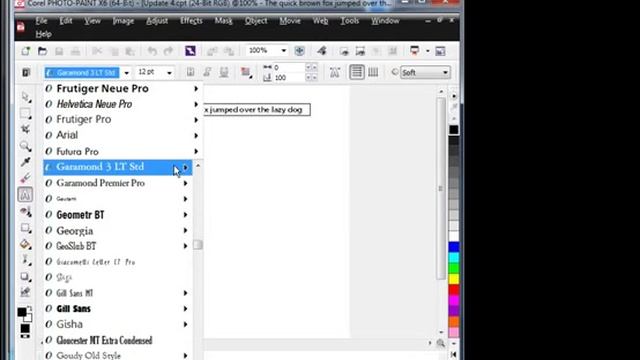Select the Rectangle Mask tool
The image size is (640, 360).
click(26, 113)
